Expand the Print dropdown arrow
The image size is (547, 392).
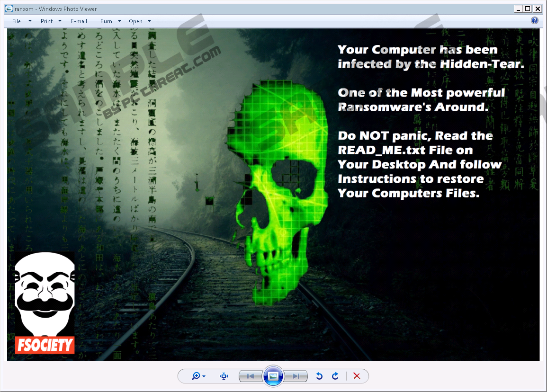pyautogui.click(x=60, y=21)
